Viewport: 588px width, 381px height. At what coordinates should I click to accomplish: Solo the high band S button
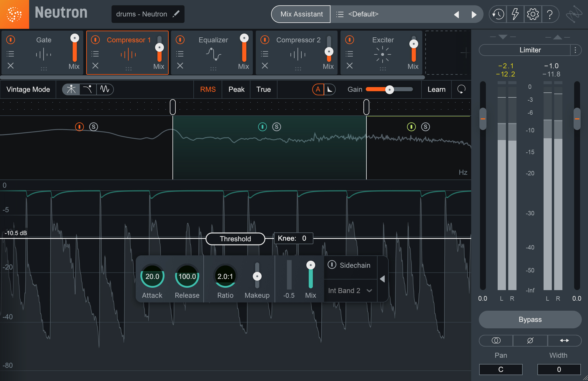click(x=426, y=127)
